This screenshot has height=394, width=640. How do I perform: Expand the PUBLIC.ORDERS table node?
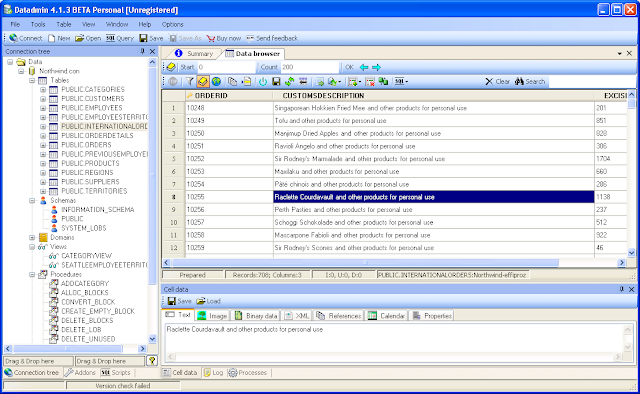[43, 145]
